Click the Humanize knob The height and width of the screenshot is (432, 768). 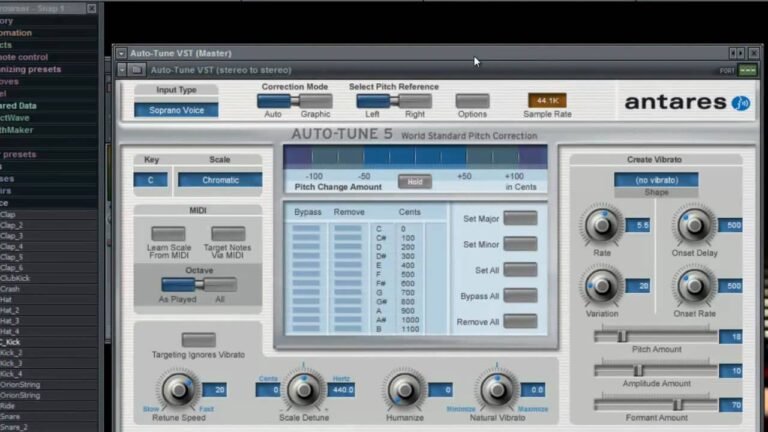[x=405, y=390]
